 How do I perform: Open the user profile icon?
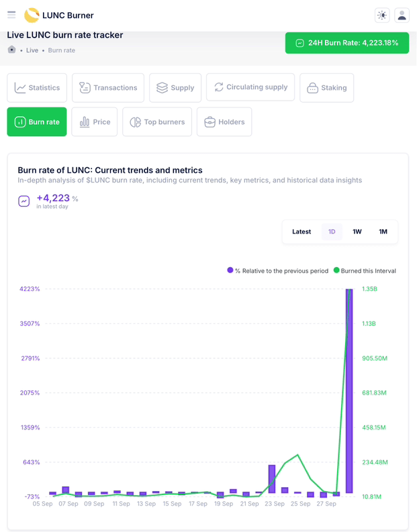pyautogui.click(x=402, y=15)
